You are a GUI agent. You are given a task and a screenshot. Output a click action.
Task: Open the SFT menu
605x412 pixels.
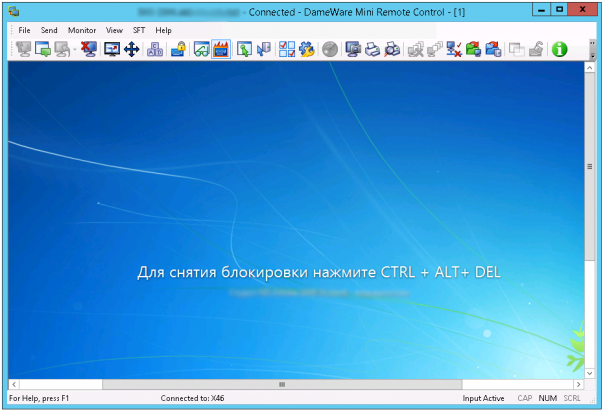139,31
